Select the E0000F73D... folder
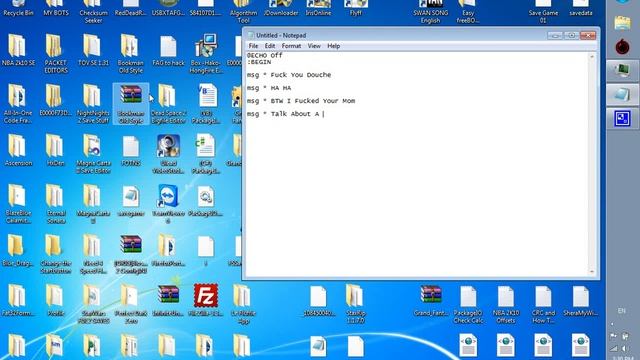Viewport: 640px width, 360px height. [x=56, y=100]
